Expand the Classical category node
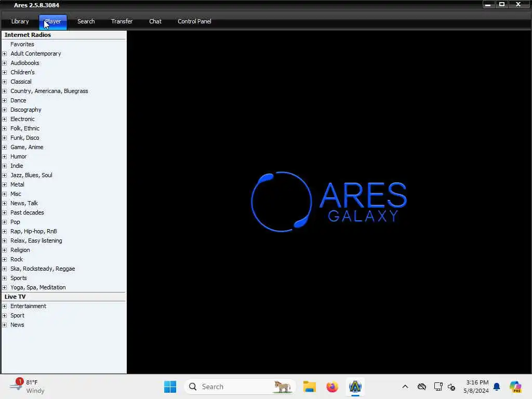The image size is (532, 399). coord(4,82)
